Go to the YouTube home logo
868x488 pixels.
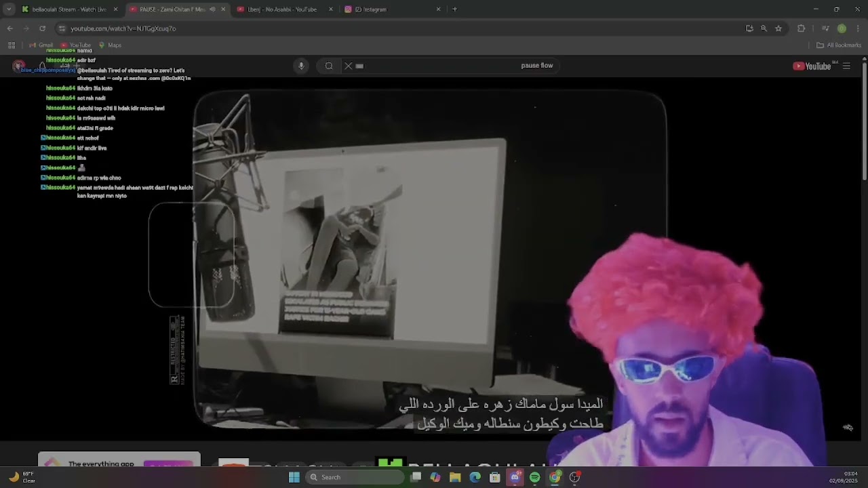point(812,66)
